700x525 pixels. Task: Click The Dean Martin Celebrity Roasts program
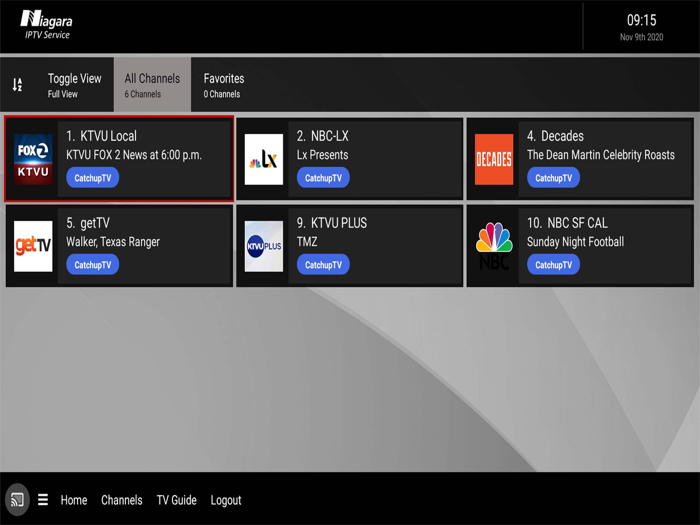pos(601,155)
